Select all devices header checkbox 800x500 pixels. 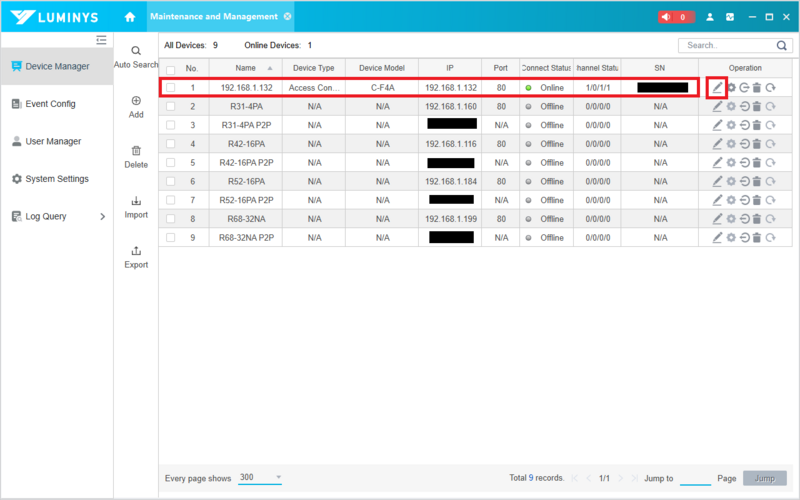pos(170,70)
